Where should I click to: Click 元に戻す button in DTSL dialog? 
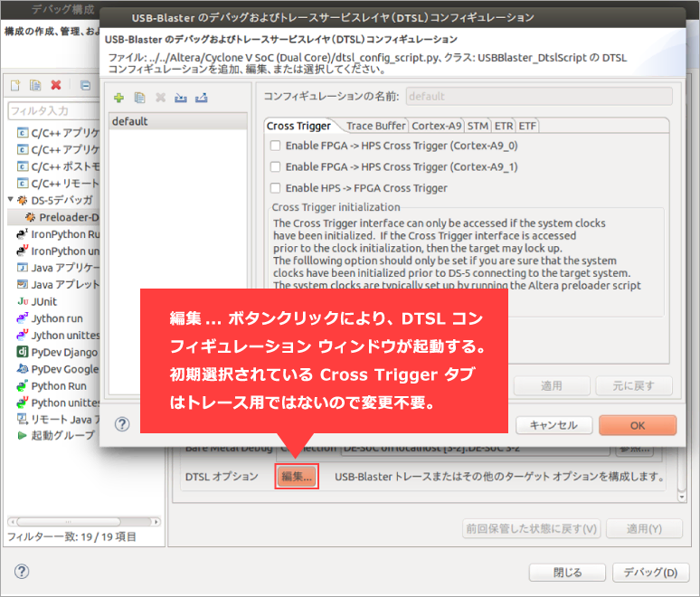(634, 386)
